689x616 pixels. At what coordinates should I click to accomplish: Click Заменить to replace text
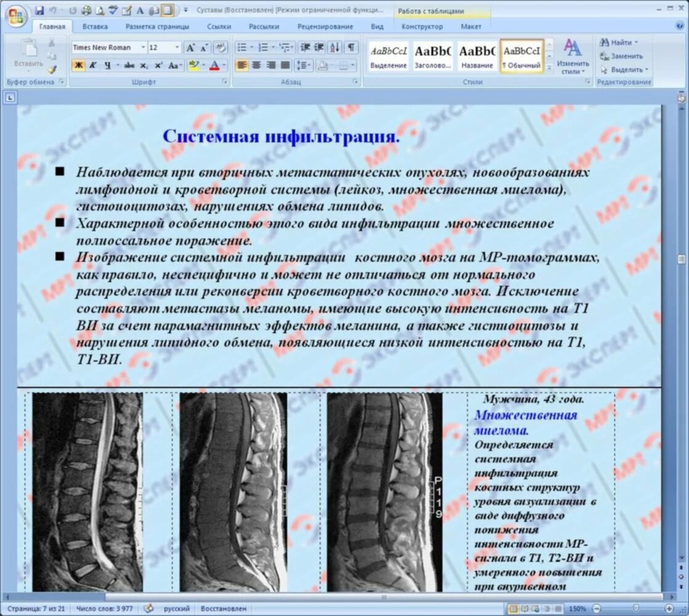point(621,56)
